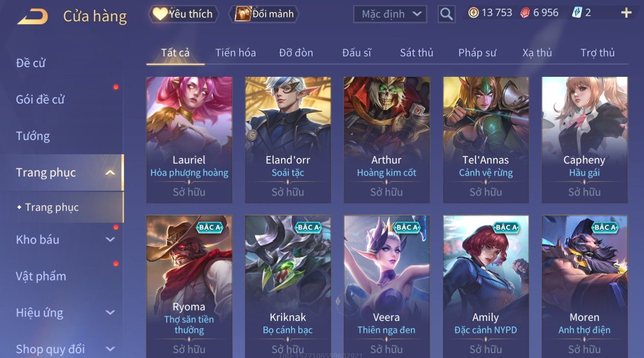Expand the Kho báu sidebar section
Viewport: 644px width, 358px height.
click(110, 239)
